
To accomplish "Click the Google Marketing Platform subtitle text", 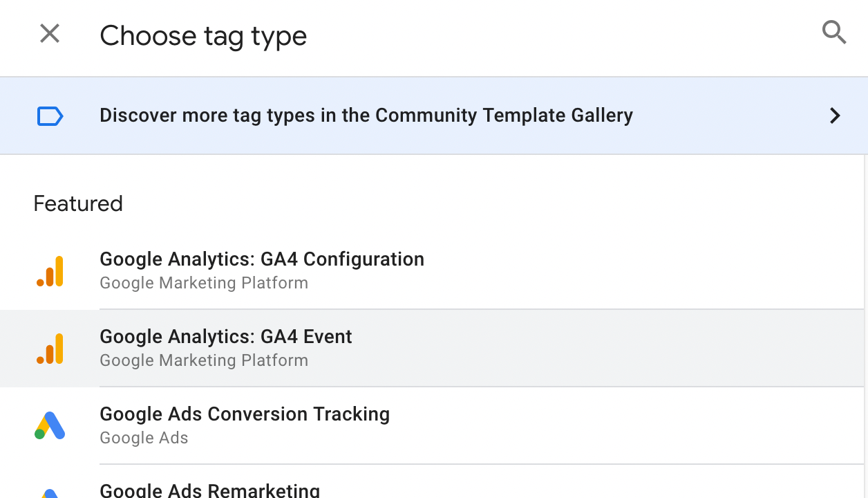I will (204, 283).
